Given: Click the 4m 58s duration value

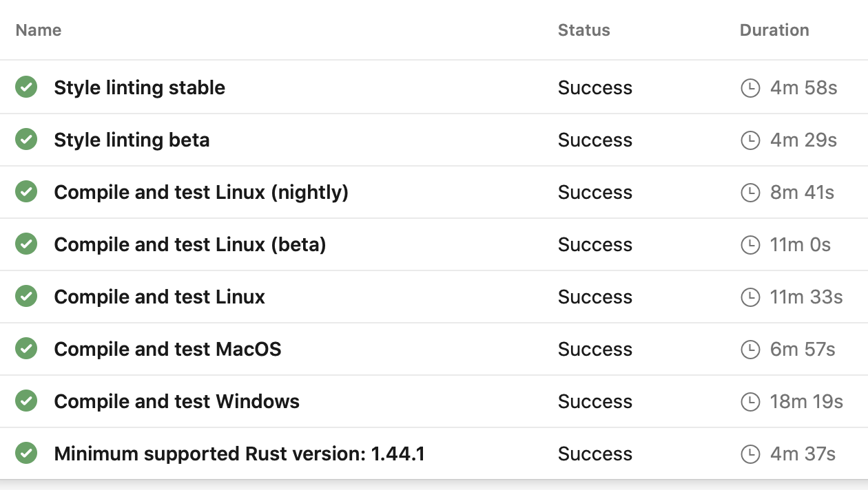Looking at the screenshot, I should pyautogui.click(x=804, y=88).
